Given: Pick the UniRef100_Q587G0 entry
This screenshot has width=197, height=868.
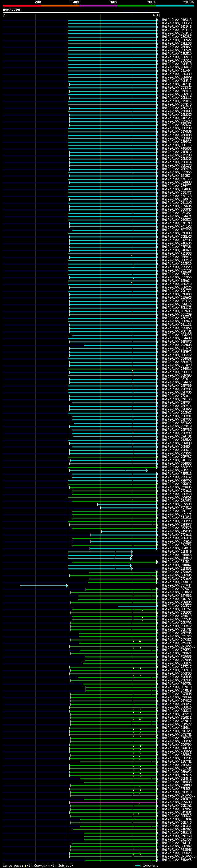Looking at the screenshot, I should coord(177,836).
